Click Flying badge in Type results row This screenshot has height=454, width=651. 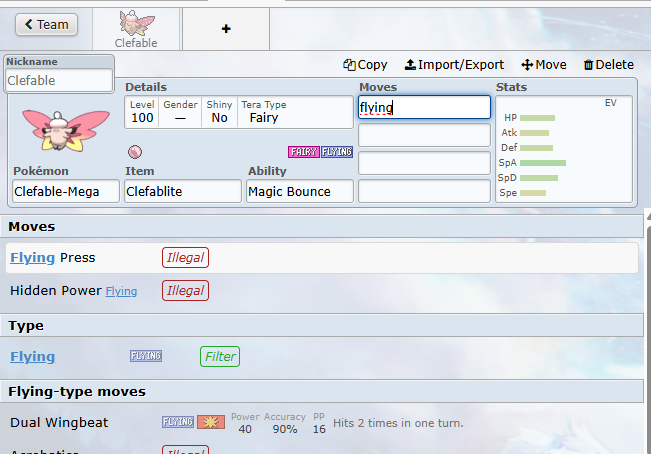[x=146, y=356]
